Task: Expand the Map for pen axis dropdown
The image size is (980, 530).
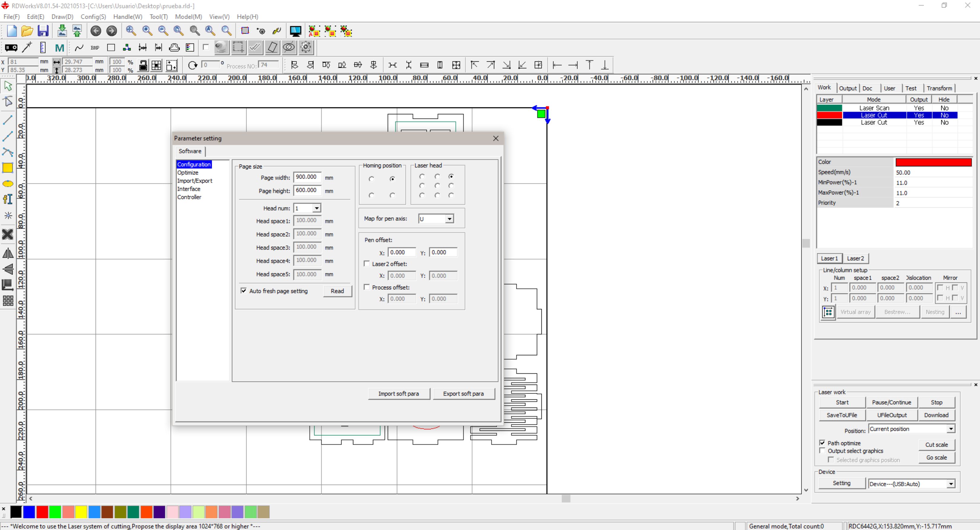Action: [449, 219]
